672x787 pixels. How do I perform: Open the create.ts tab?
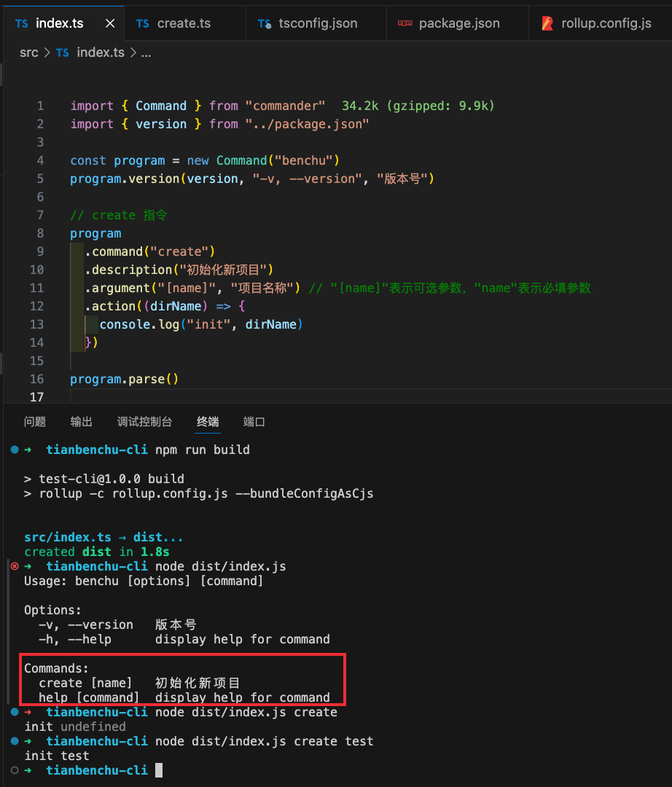184,23
